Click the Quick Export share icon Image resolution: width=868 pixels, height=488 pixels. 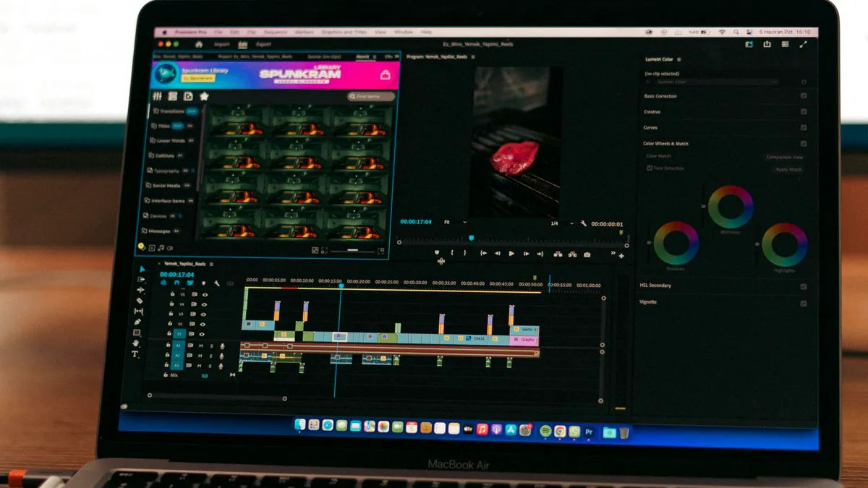click(x=767, y=44)
